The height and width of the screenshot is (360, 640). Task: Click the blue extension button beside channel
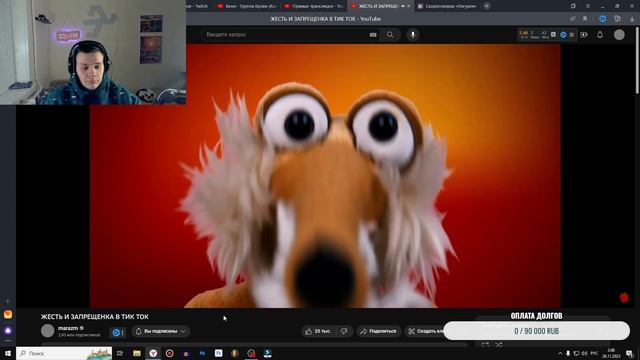coord(118,333)
